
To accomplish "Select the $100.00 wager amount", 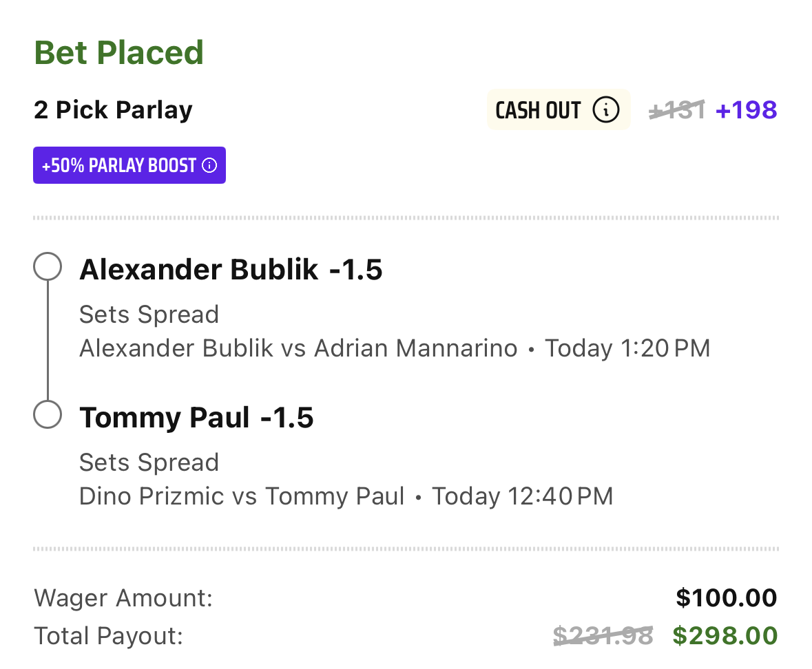I will pos(727,598).
